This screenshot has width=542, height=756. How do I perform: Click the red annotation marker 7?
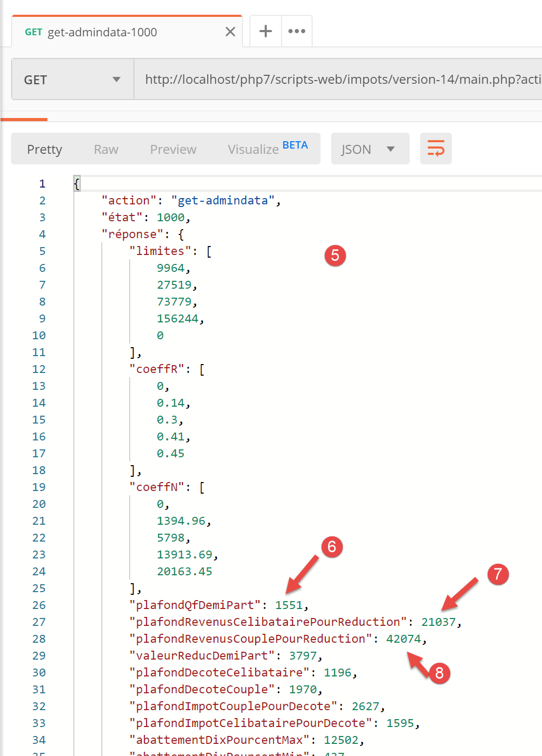(498, 574)
